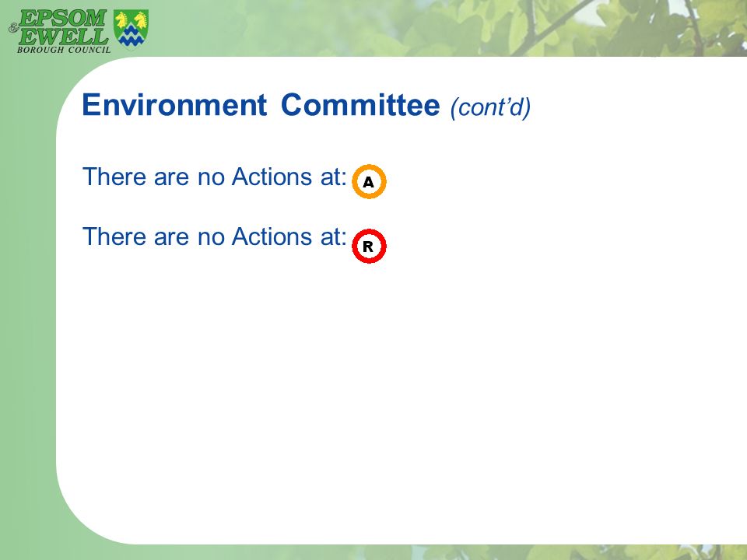The image size is (747, 560).
Task: Select the right yellow horse head on shield
Action: (140, 20)
